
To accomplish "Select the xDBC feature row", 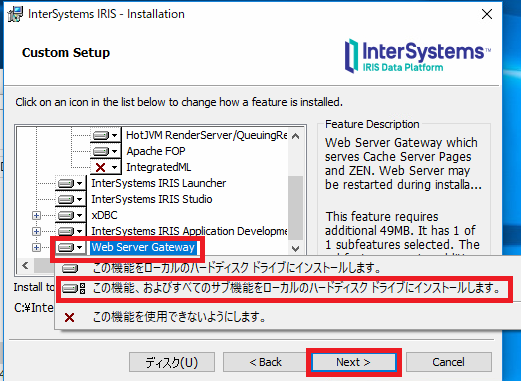I will click(104, 215).
